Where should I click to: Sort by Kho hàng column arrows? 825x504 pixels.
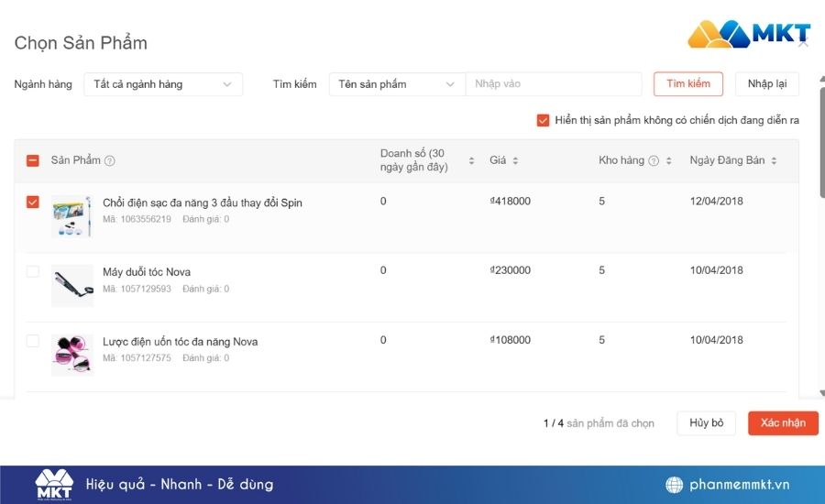[x=669, y=160]
